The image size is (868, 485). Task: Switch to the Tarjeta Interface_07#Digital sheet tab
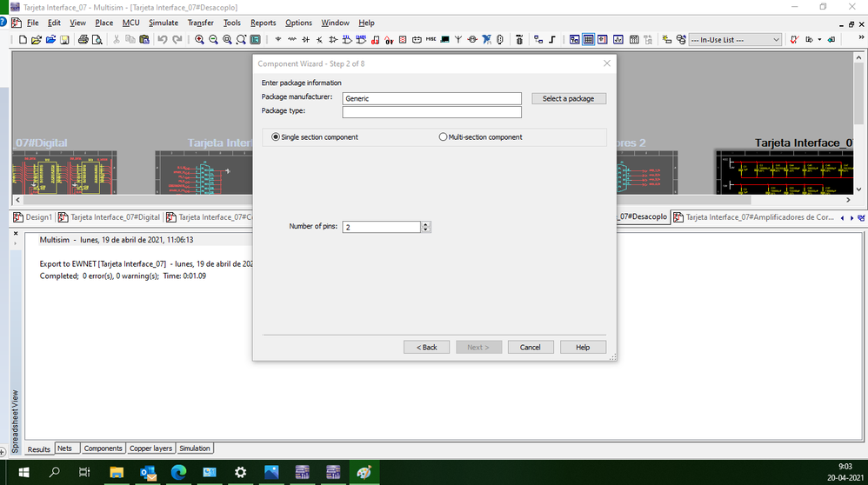click(109, 217)
